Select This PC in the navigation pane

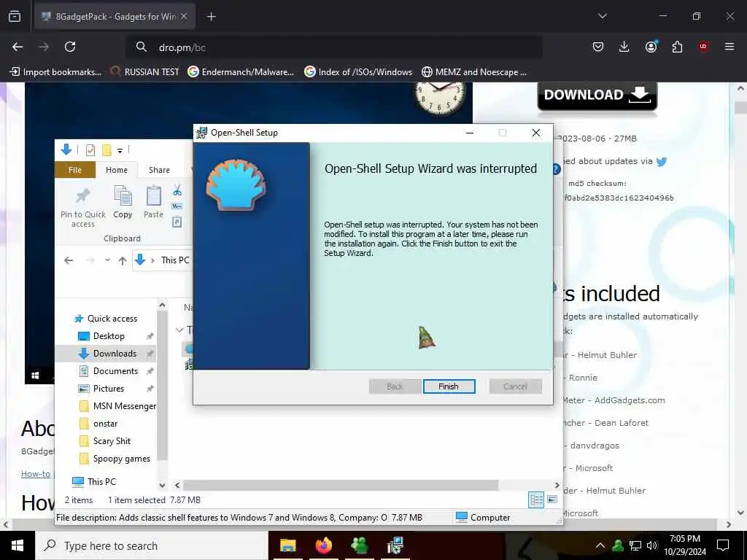point(94,481)
